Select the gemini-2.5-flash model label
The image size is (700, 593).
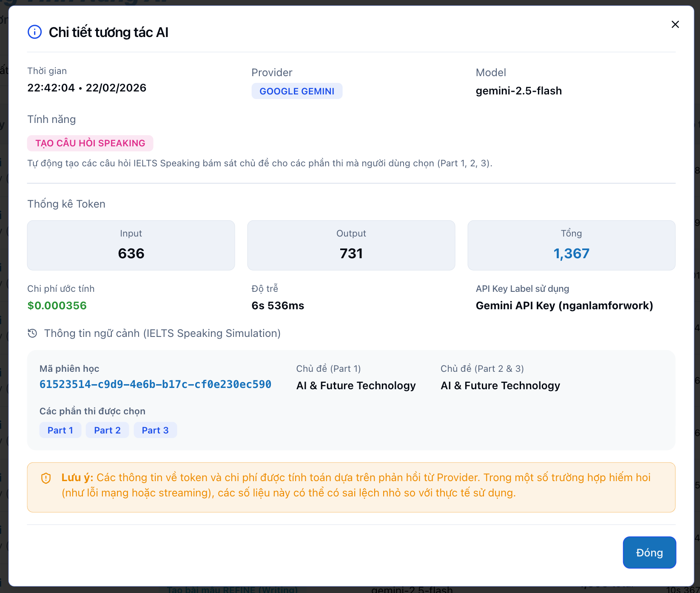pyautogui.click(x=519, y=91)
